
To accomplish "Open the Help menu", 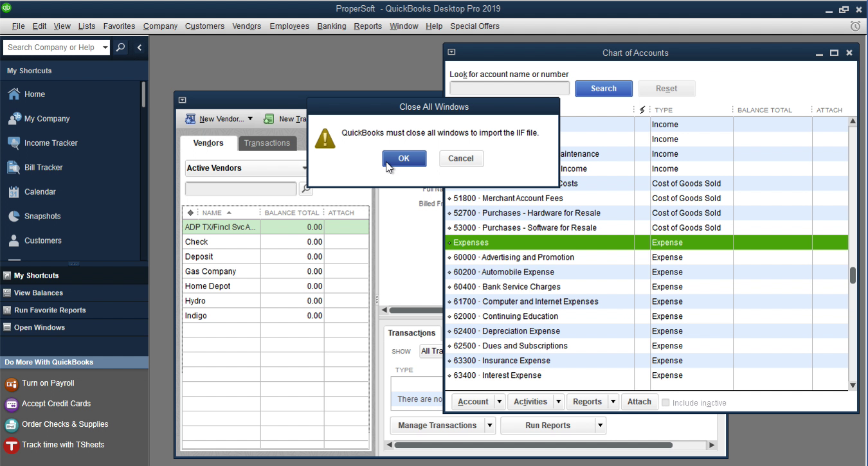I will point(434,26).
